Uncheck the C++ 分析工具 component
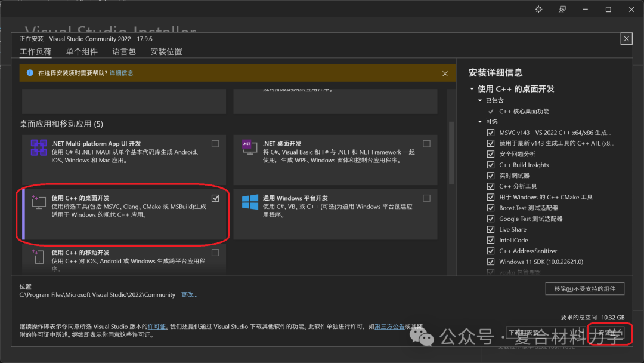The height and width of the screenshot is (363, 644). pyautogui.click(x=490, y=186)
